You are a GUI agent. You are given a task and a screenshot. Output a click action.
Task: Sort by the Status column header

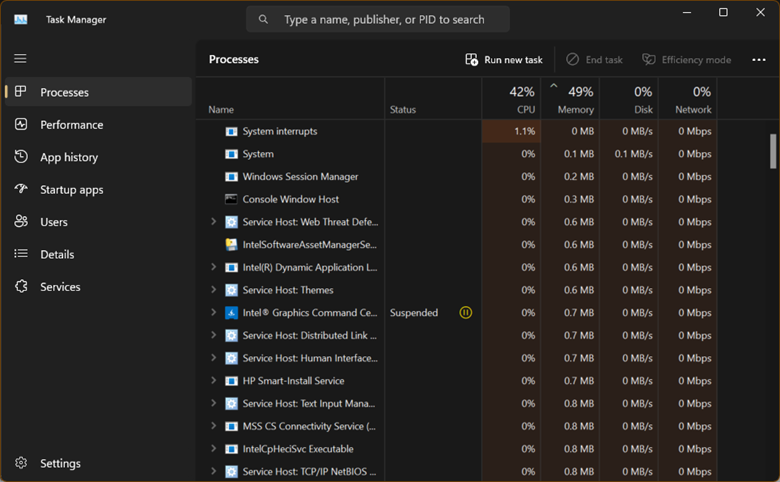[x=433, y=98]
